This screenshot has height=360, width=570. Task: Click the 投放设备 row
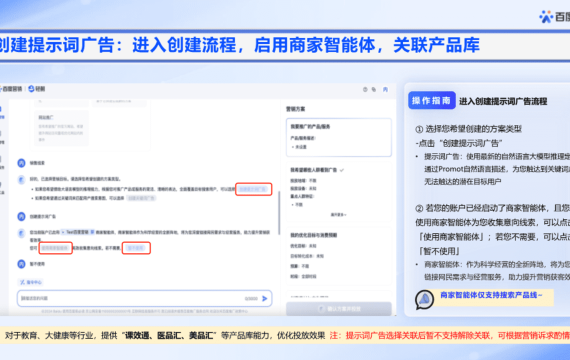coord(303,188)
